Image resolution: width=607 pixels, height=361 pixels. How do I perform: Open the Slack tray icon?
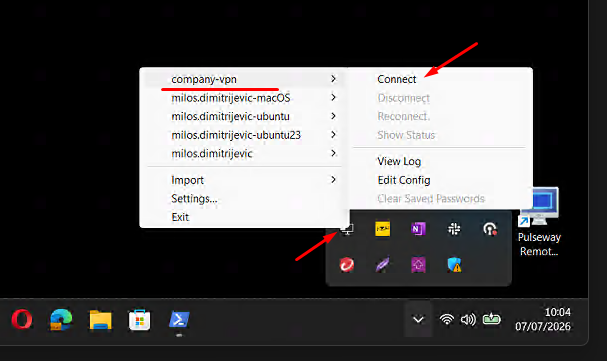[x=454, y=229]
